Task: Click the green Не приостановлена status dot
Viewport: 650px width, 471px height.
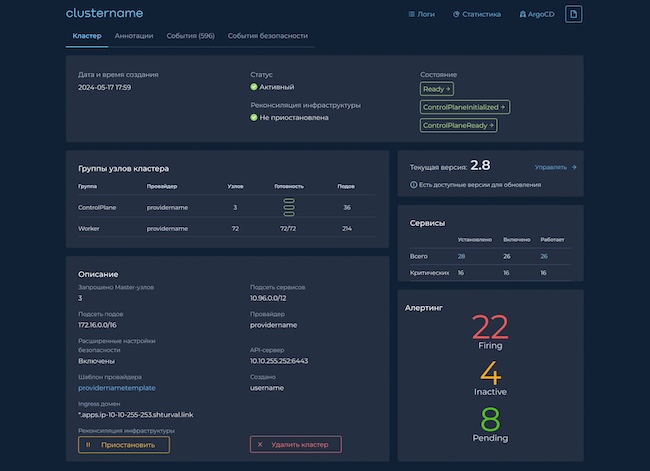Action: [254, 117]
